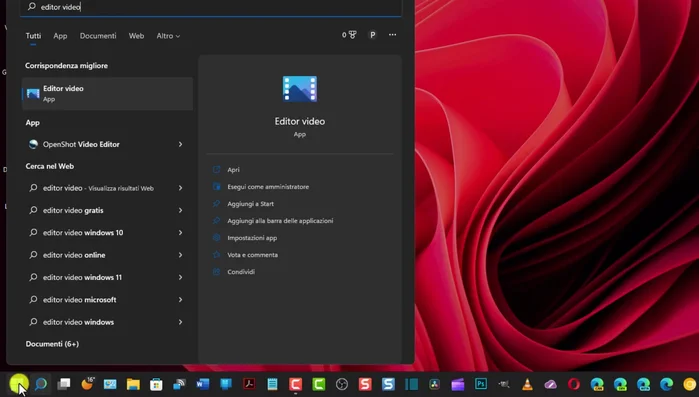Open the three-dot options menu
This screenshot has height=397, width=699.
(x=392, y=35)
